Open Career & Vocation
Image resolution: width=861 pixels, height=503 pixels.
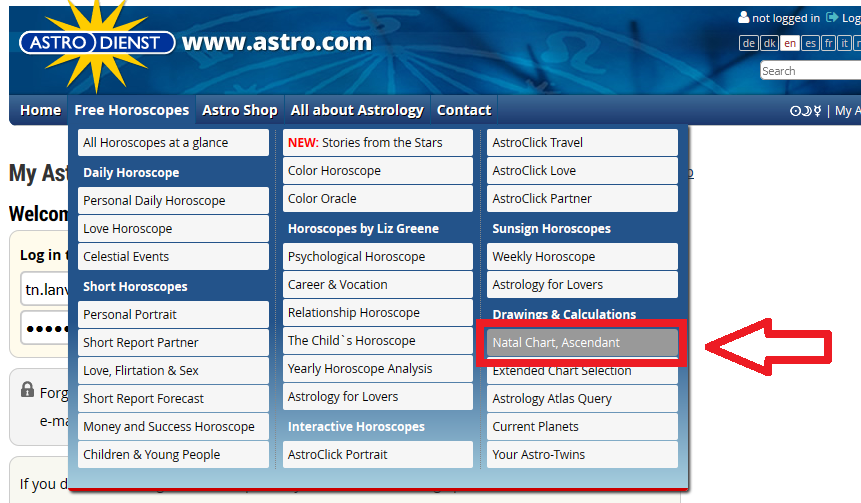coord(378,284)
